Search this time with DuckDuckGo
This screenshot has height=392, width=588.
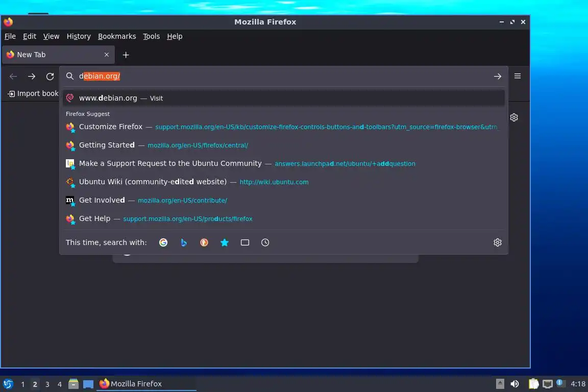pyautogui.click(x=204, y=242)
